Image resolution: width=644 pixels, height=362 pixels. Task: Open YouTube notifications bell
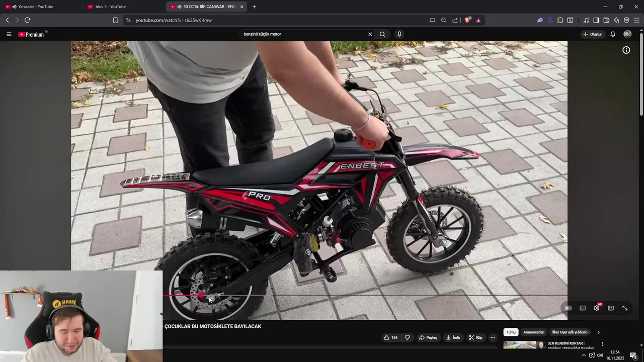pos(613,34)
